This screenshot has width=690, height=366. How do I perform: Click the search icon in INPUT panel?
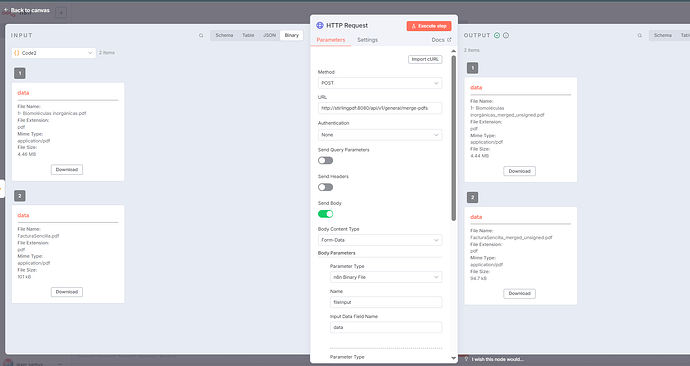[x=201, y=36]
